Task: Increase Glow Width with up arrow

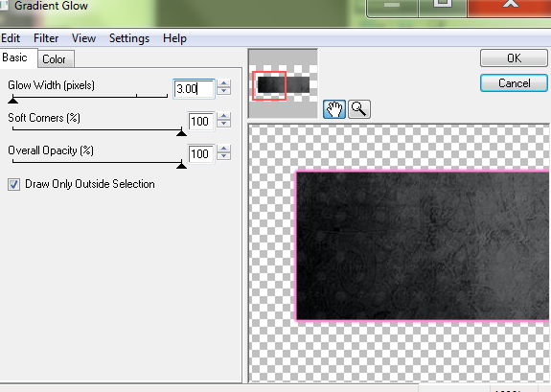Action: 224,84
